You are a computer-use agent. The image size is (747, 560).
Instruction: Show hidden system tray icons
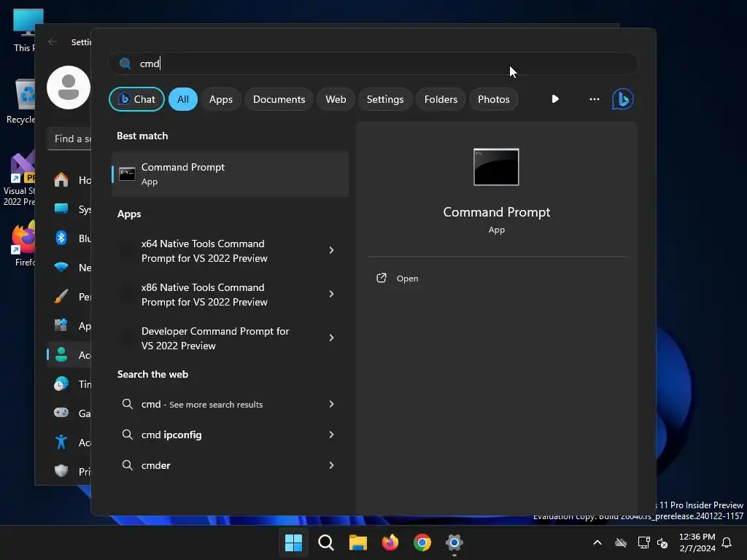click(x=597, y=542)
